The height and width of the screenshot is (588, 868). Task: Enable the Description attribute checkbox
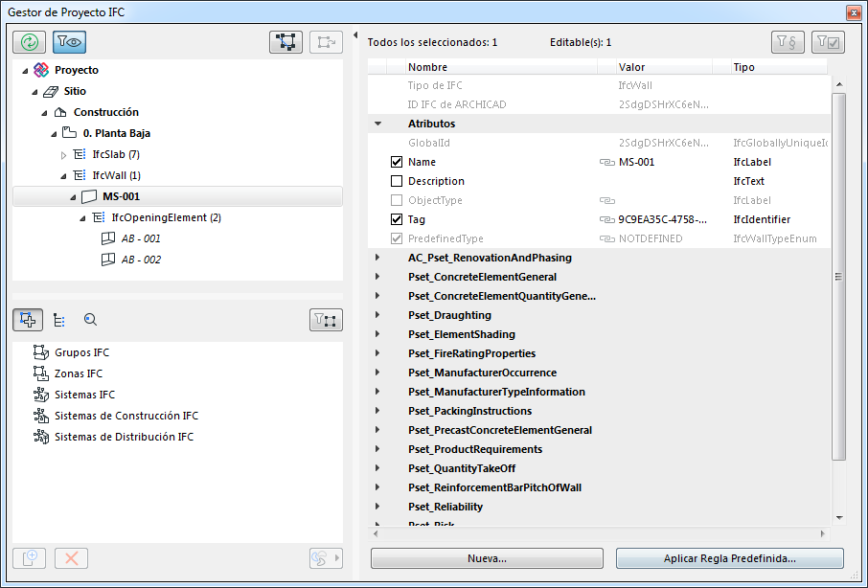tap(397, 181)
